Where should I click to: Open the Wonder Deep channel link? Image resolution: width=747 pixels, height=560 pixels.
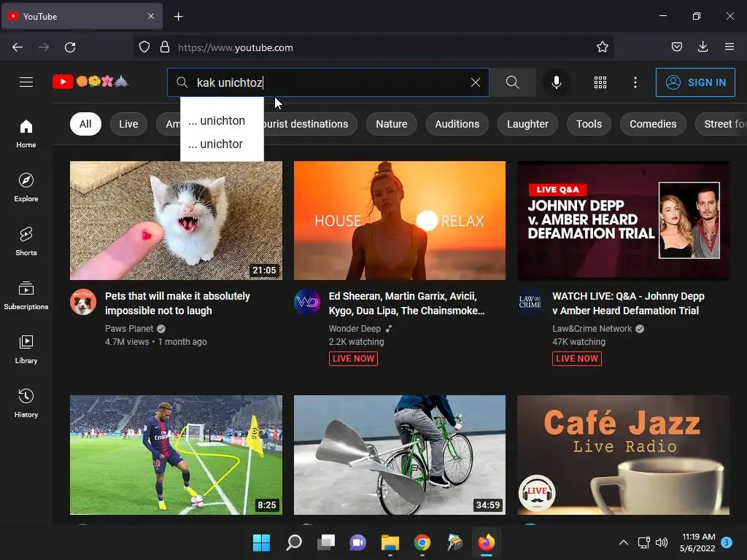(355, 329)
